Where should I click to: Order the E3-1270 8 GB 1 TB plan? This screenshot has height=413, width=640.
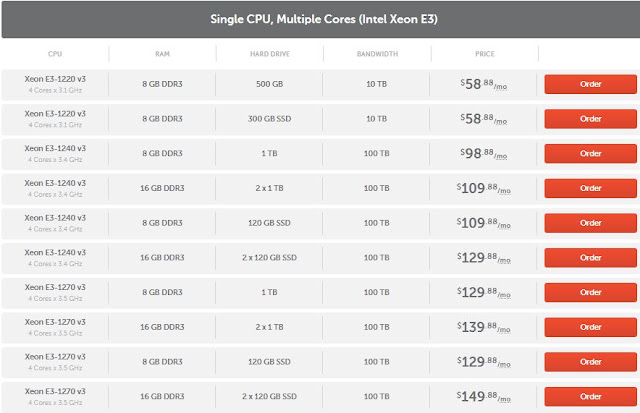pos(590,292)
